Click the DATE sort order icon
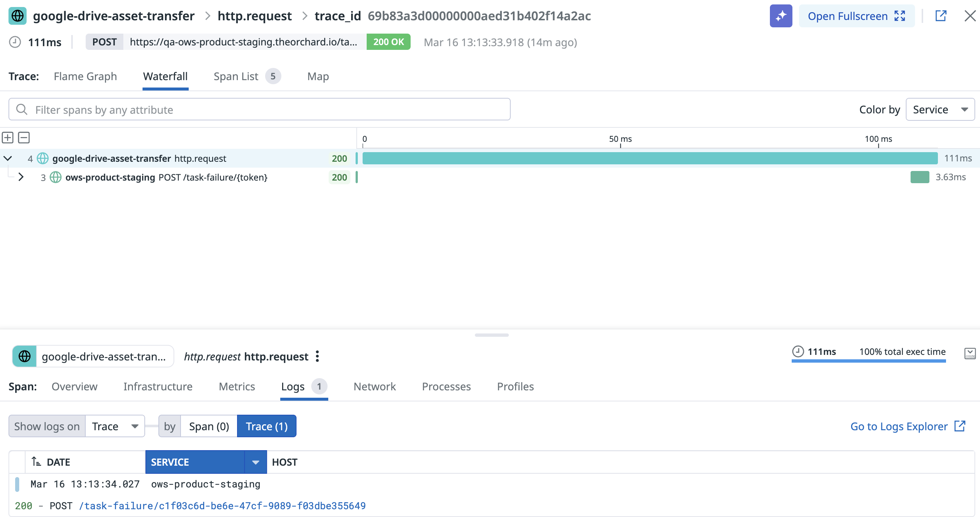This screenshot has height=517, width=980. [x=36, y=462]
